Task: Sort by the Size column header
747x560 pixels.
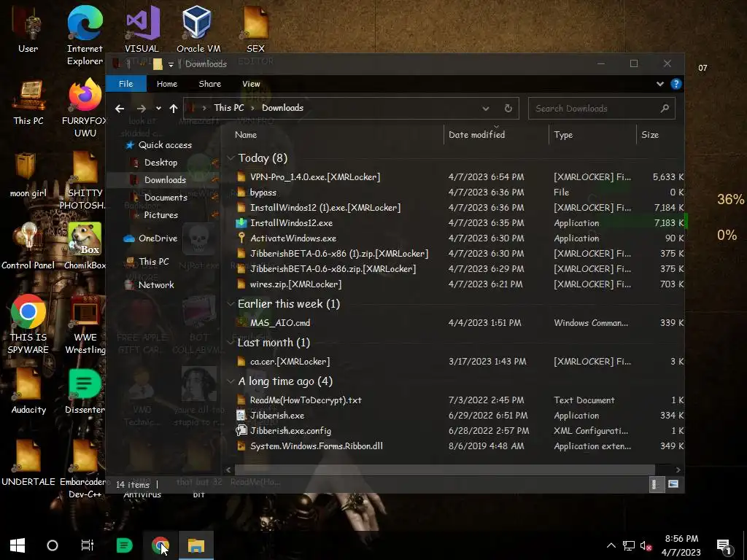Action: tap(660, 135)
